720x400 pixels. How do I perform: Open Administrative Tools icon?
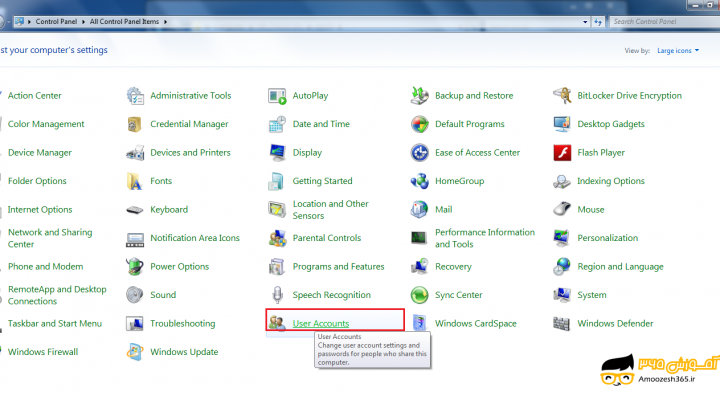click(x=135, y=96)
